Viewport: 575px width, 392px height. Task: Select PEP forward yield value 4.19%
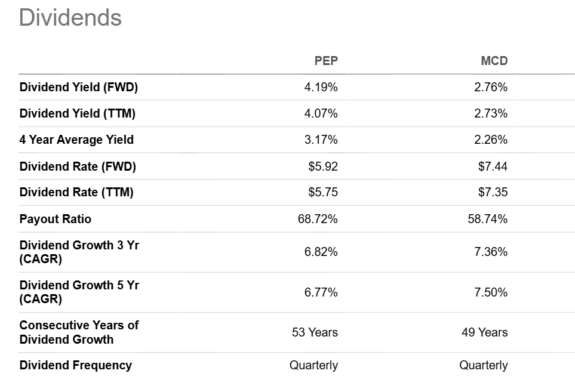coord(321,87)
